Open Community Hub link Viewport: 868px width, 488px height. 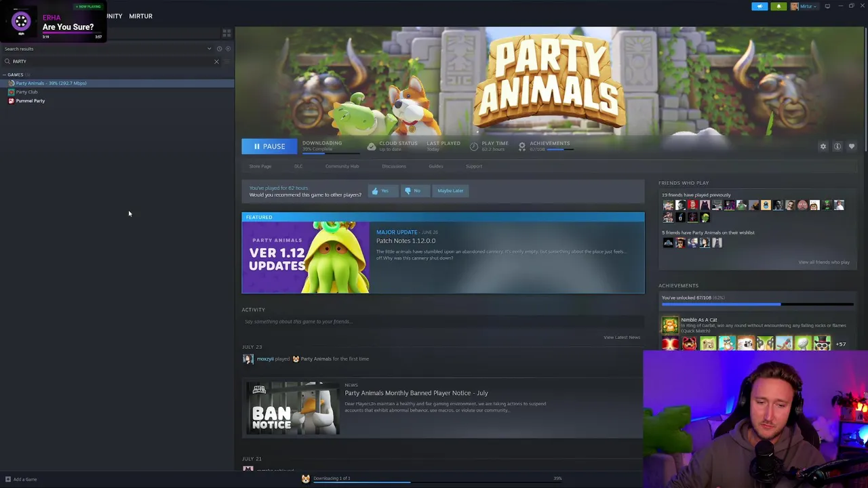342,166
